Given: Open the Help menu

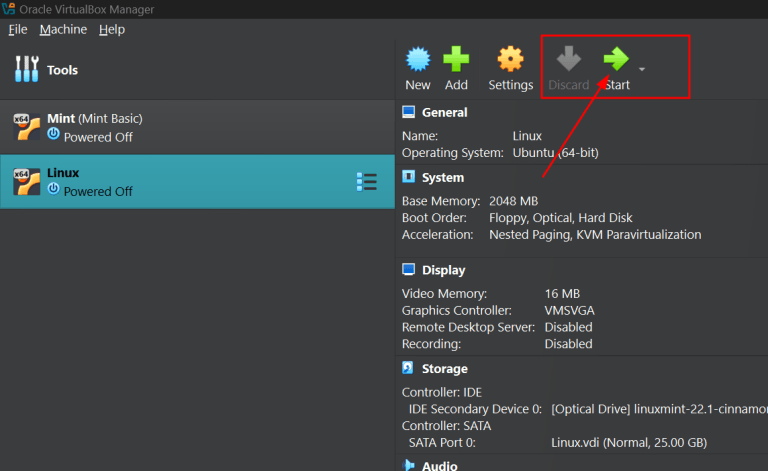Looking at the screenshot, I should [x=112, y=29].
